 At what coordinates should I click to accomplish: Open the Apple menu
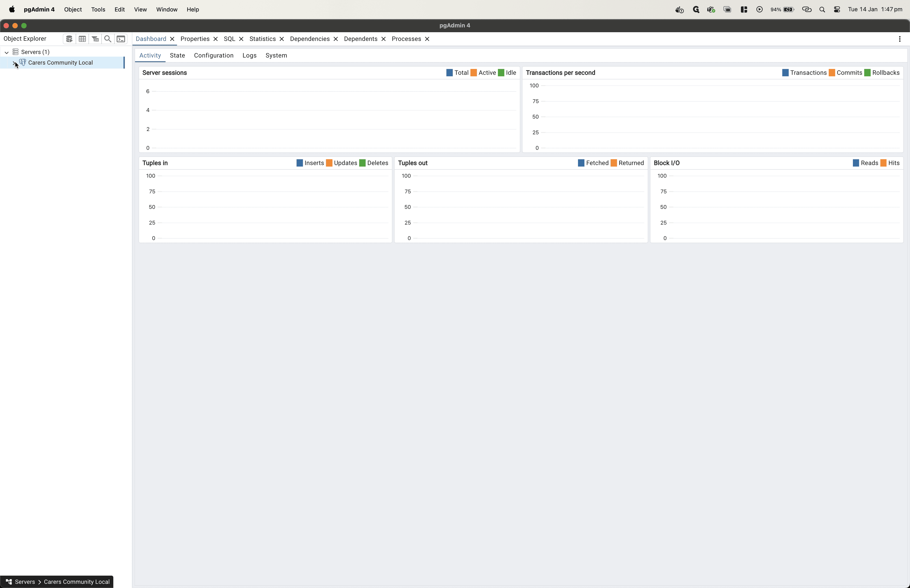(x=12, y=9)
